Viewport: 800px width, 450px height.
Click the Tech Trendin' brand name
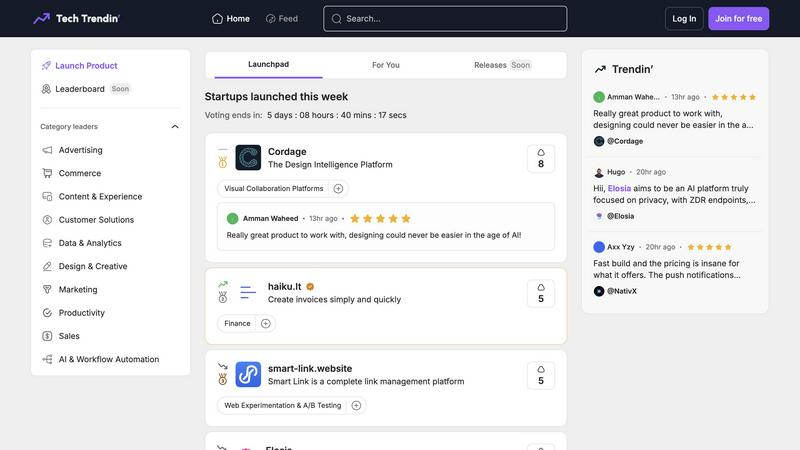pos(88,19)
